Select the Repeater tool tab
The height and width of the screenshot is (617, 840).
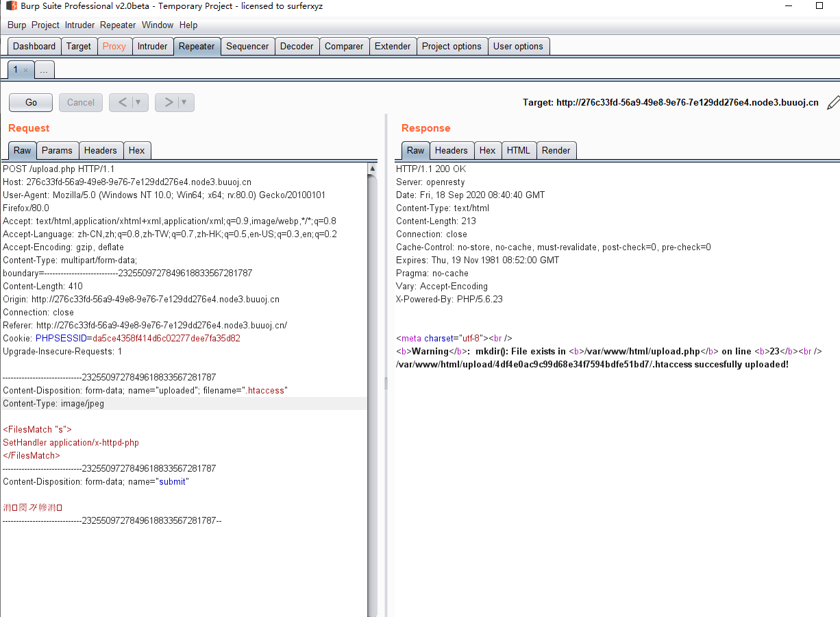tap(197, 47)
